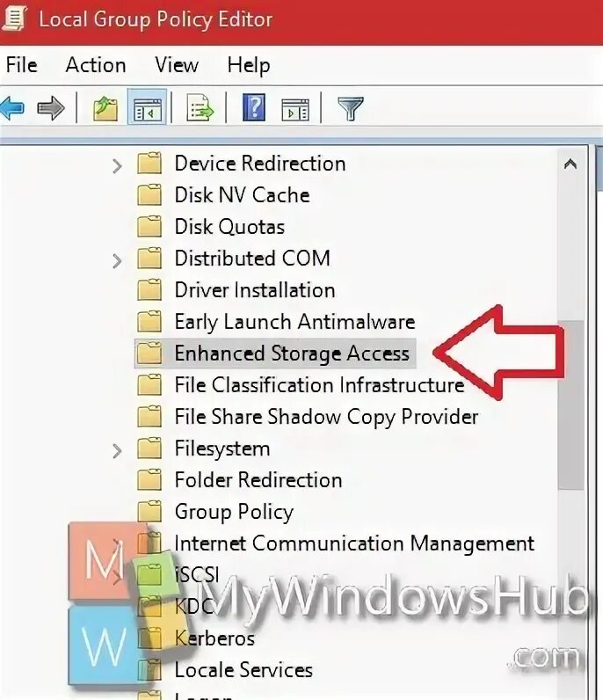Select the Group Policy folder
The width and height of the screenshot is (603, 700).
[215, 512]
